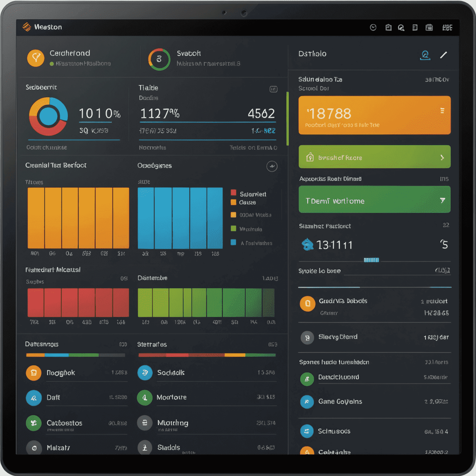Click the green Moortoire row icon

click(x=145, y=398)
